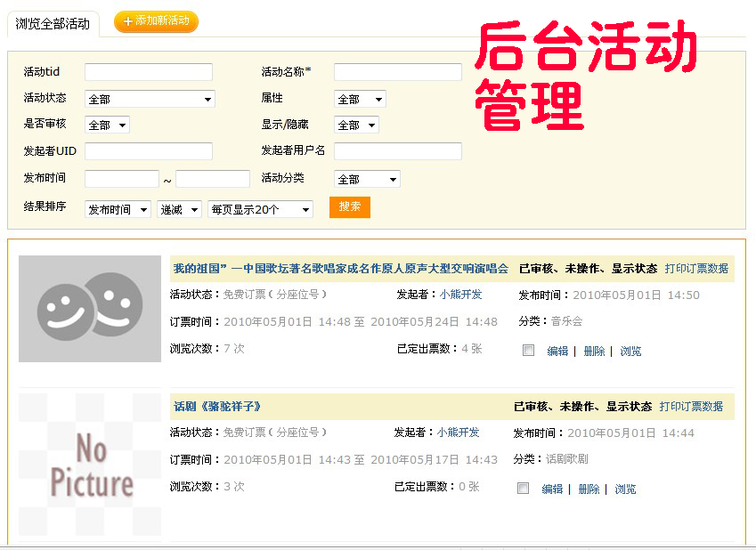
Task: Click the smiley faces thumbnail of the concert activity
Action: [x=90, y=309]
